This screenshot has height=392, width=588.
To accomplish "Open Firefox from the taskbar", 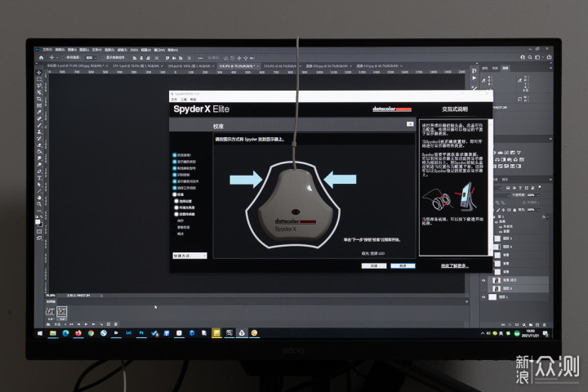I will click(x=78, y=333).
